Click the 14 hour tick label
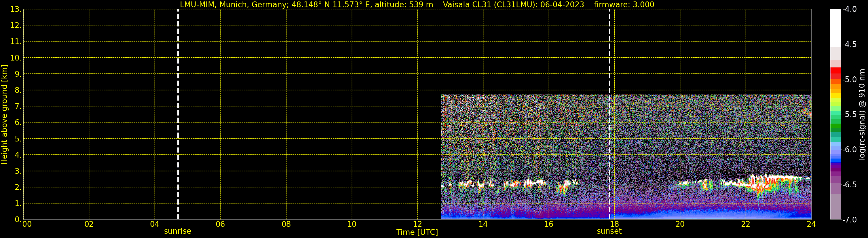Image resolution: width=868 pixels, height=238 pixels. 483,224
